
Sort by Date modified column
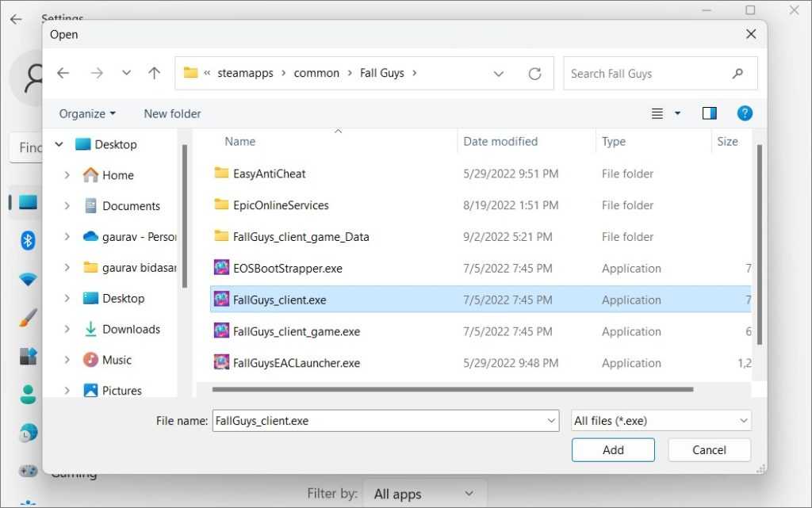tap(500, 141)
